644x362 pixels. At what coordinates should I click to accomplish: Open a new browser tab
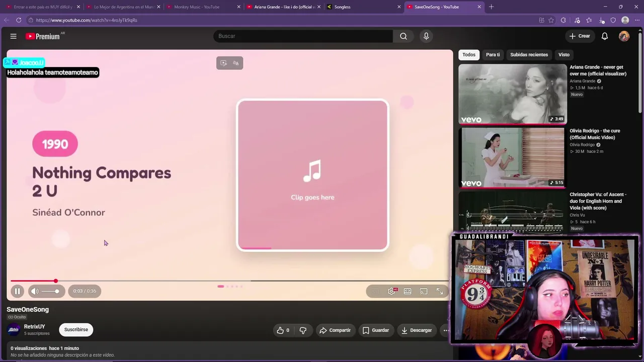click(x=492, y=7)
